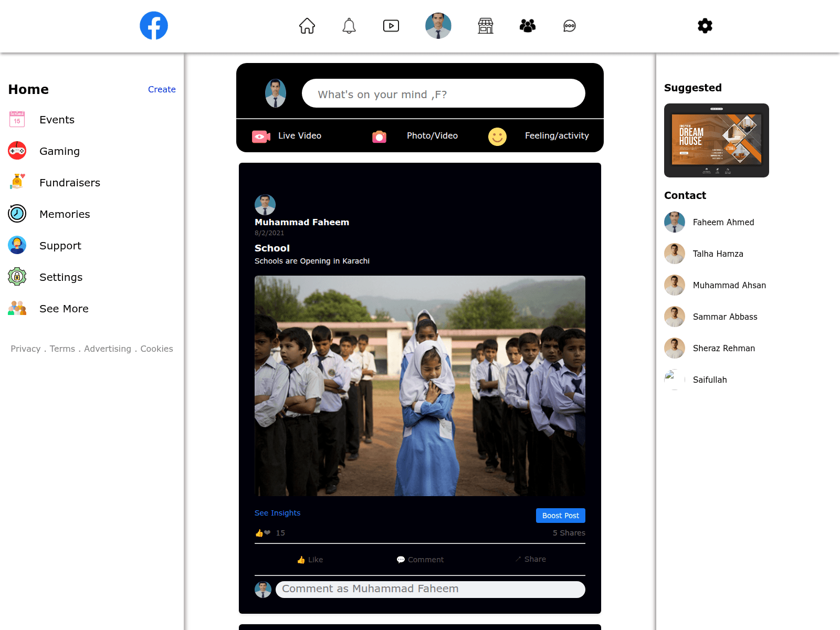Select the Live Video option
Viewport: 840px width, 630px height.
tap(300, 135)
